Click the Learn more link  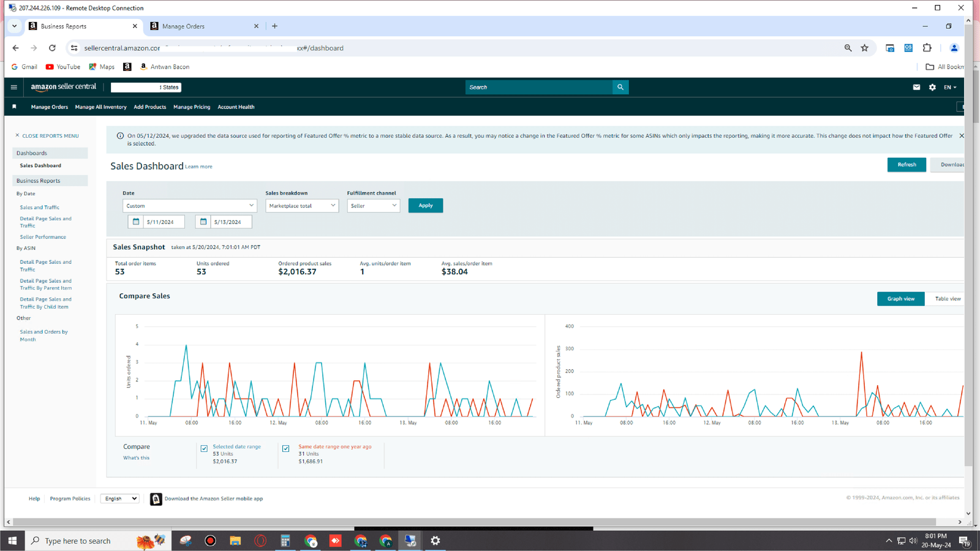coord(198,167)
